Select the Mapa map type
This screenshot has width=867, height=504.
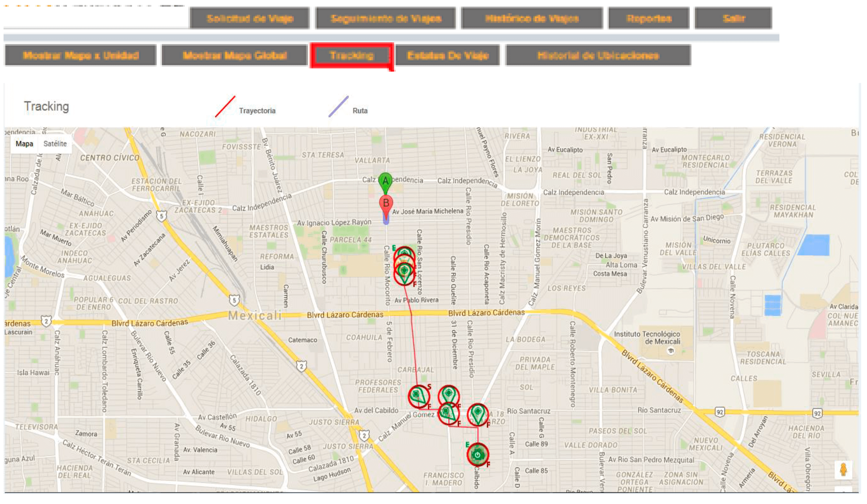point(24,144)
